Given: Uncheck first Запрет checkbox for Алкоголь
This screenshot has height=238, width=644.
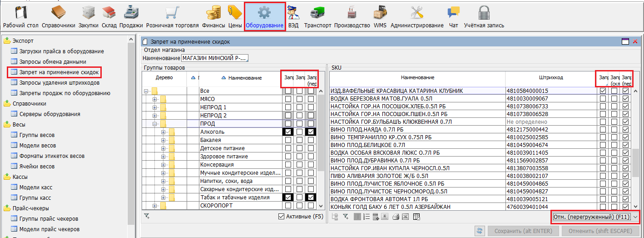Looking at the screenshot, I should point(287,132).
